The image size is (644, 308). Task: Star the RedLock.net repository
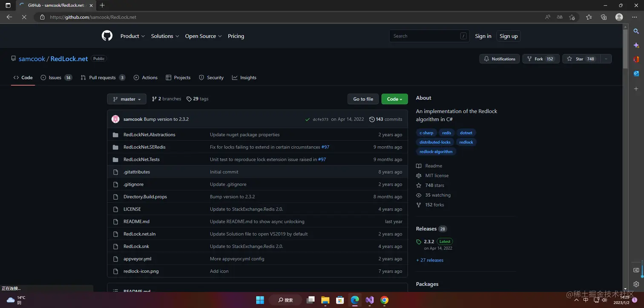[581, 59]
